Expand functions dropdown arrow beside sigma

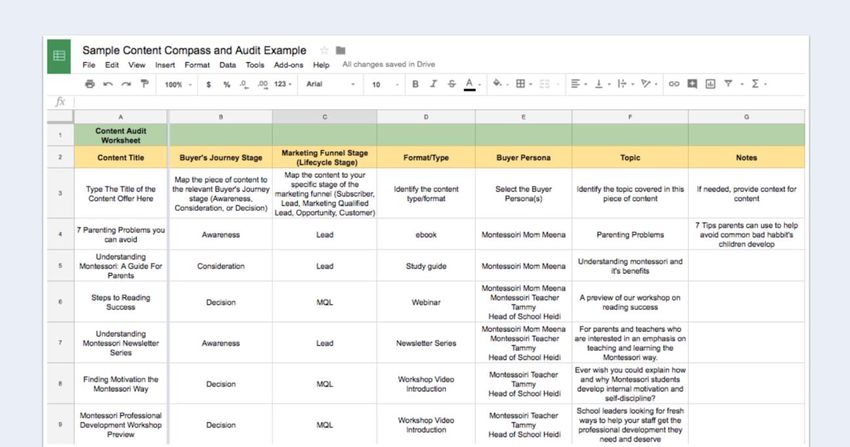click(765, 85)
